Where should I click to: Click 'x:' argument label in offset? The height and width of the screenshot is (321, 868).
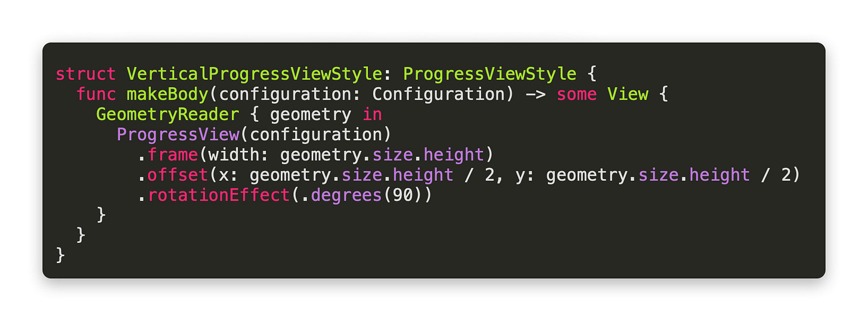229,175
